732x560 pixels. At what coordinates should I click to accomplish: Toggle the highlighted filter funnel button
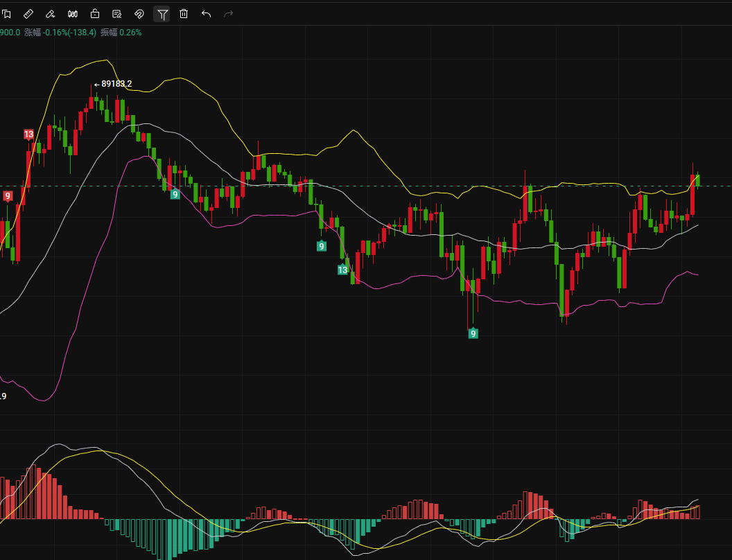(x=162, y=14)
